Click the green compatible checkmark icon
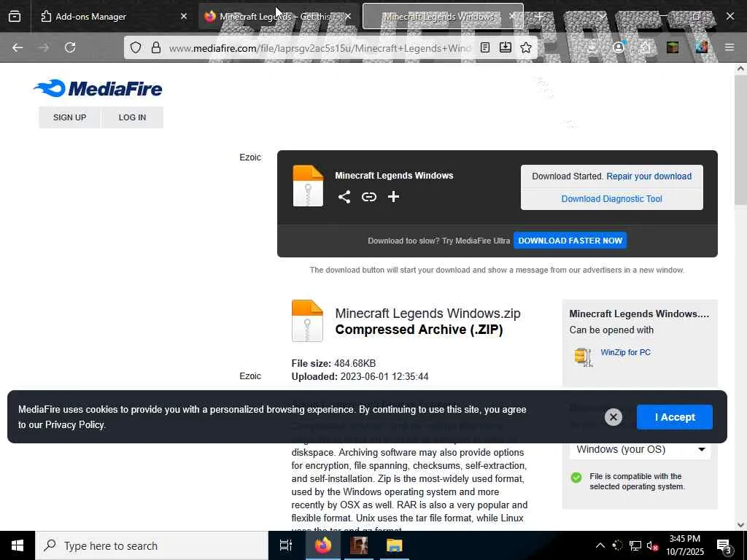This screenshot has width=747, height=560. (x=576, y=478)
